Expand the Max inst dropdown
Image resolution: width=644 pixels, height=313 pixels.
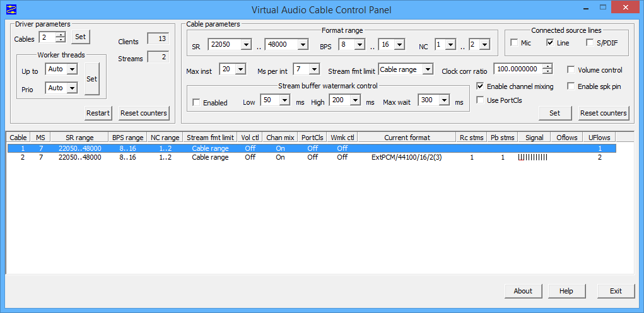coord(241,69)
